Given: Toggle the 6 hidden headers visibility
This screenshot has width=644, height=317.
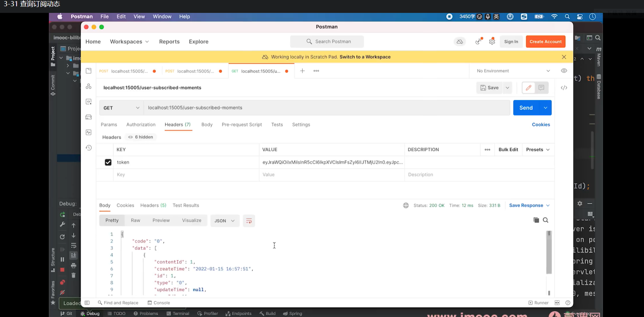Looking at the screenshot, I should point(141,137).
